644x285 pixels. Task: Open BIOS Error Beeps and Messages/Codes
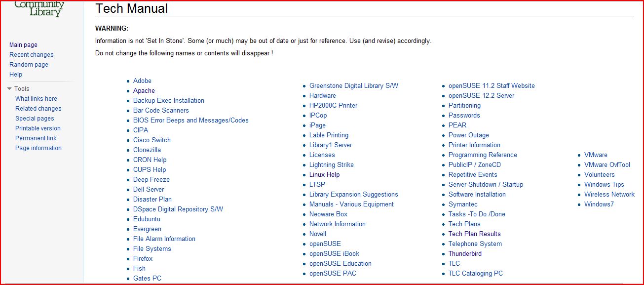(190, 121)
